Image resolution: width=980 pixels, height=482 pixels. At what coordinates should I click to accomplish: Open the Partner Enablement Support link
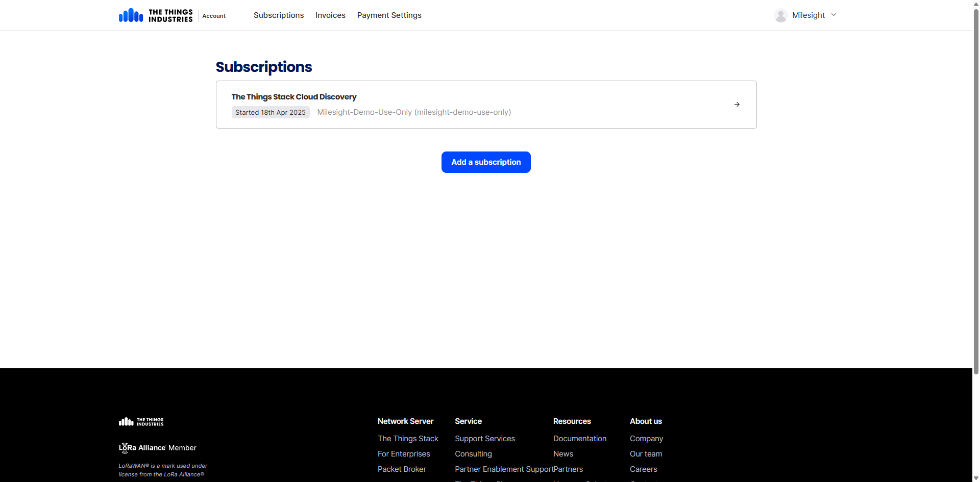click(x=504, y=469)
